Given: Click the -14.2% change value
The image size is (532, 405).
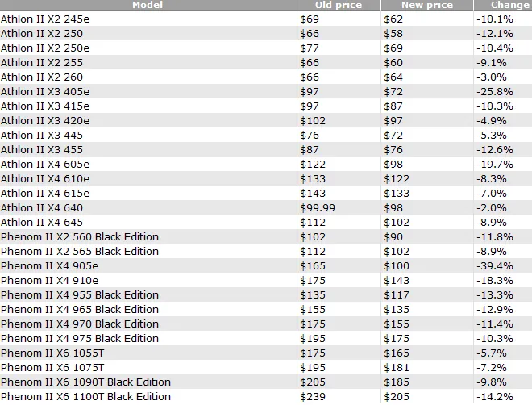Looking at the screenshot, I should click(494, 396).
